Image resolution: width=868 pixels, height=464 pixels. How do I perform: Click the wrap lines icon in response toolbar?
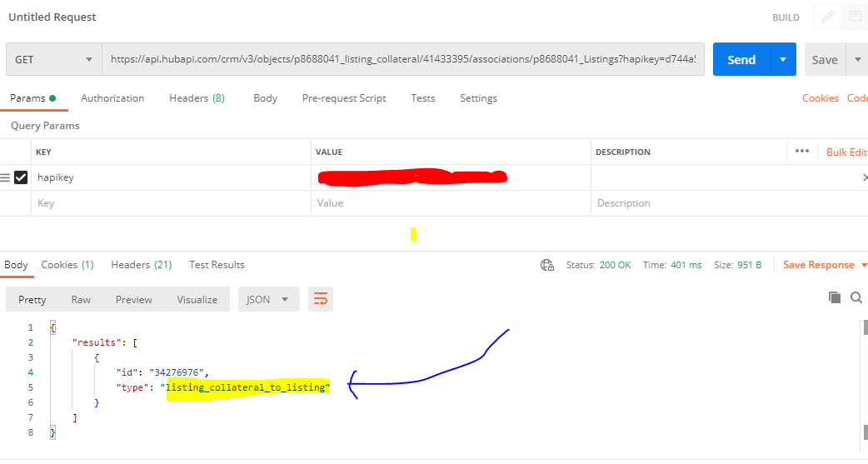pyautogui.click(x=321, y=299)
